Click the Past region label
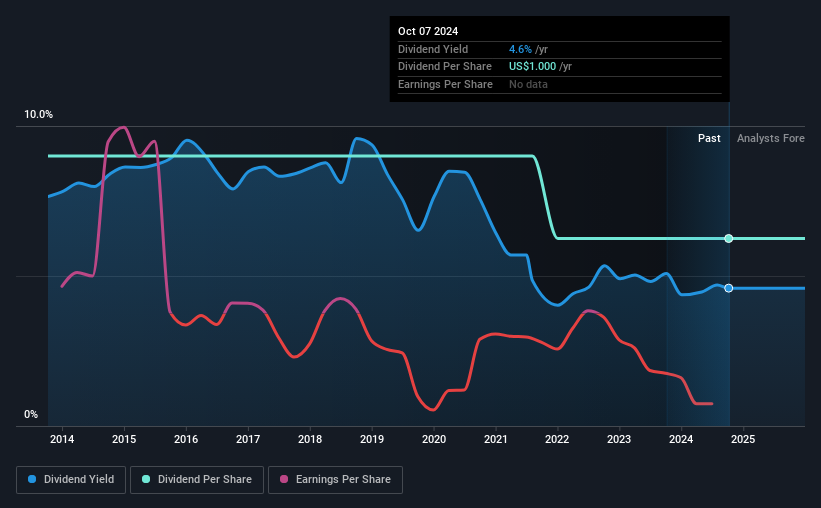 click(709, 138)
